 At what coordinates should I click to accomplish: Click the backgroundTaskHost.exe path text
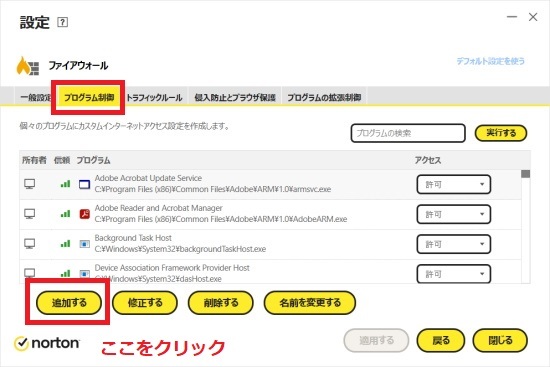[x=180, y=249]
